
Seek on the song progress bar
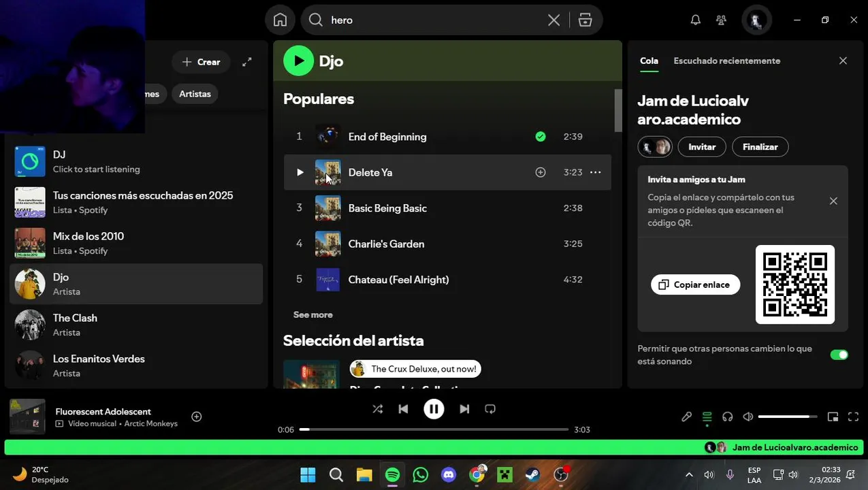coord(434,429)
